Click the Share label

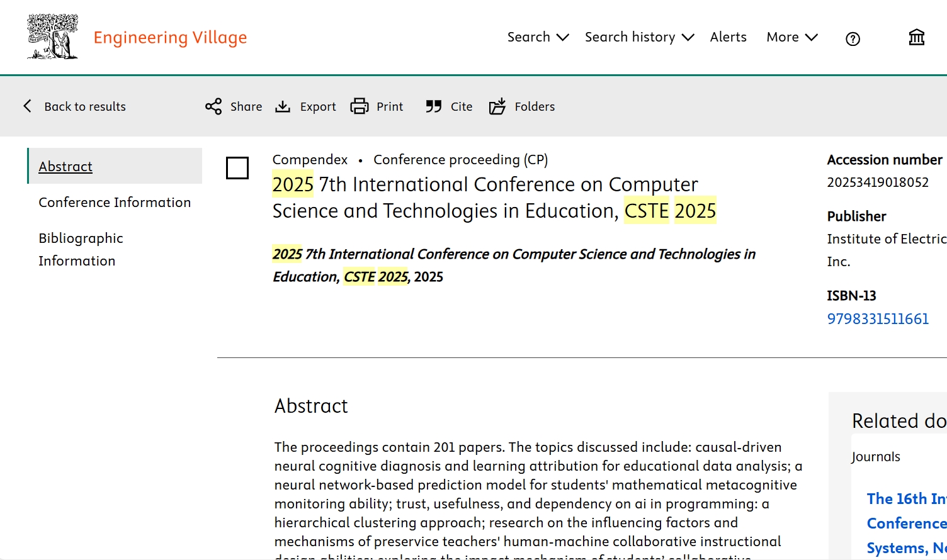pyautogui.click(x=246, y=107)
